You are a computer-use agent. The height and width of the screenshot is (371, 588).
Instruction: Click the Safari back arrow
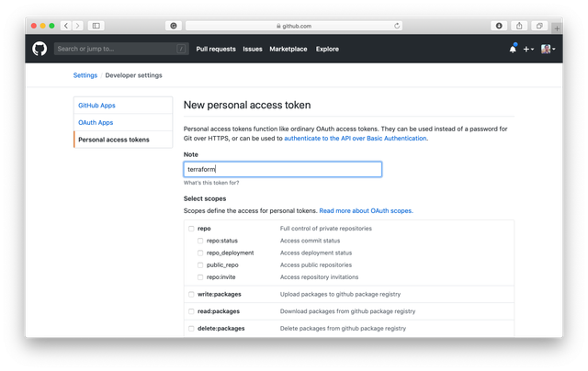point(67,26)
